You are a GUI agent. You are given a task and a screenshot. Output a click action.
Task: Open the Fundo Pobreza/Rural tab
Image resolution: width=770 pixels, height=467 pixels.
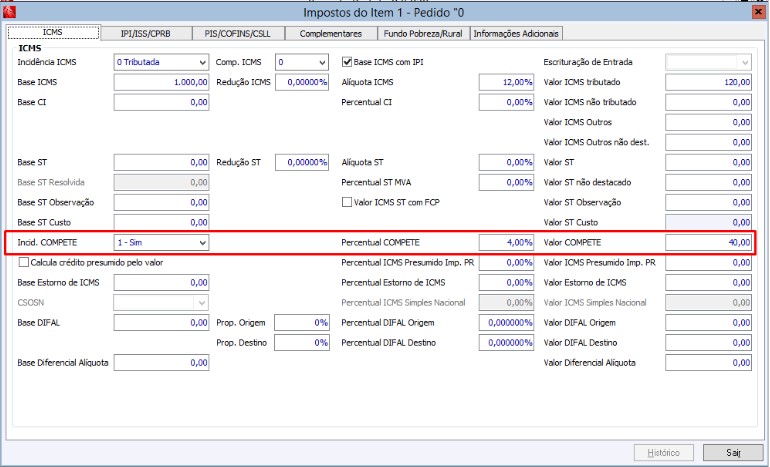point(423,33)
